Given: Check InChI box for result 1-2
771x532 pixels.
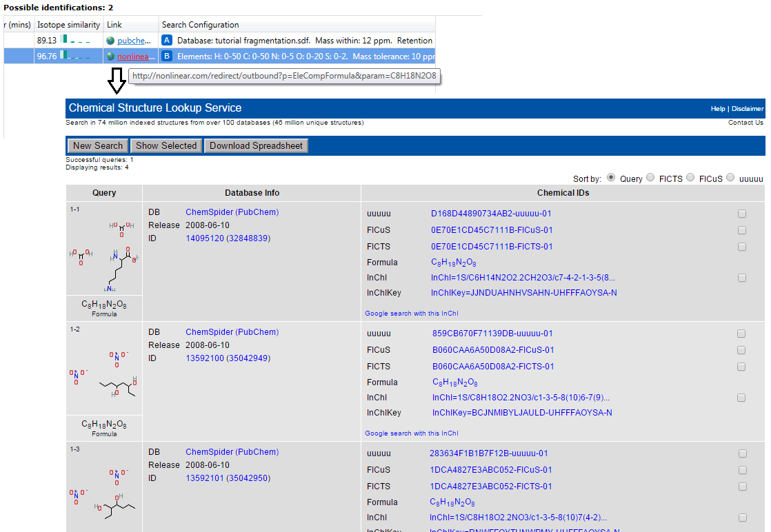Looking at the screenshot, I should point(741,398).
